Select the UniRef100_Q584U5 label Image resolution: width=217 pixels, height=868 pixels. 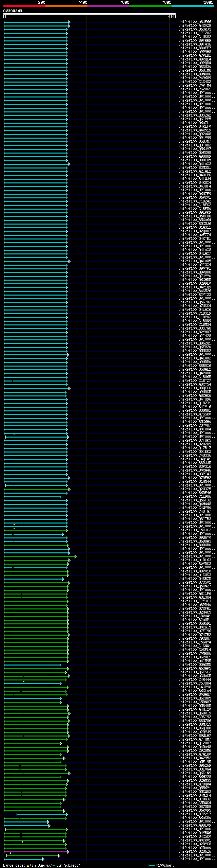(x=195, y=706)
